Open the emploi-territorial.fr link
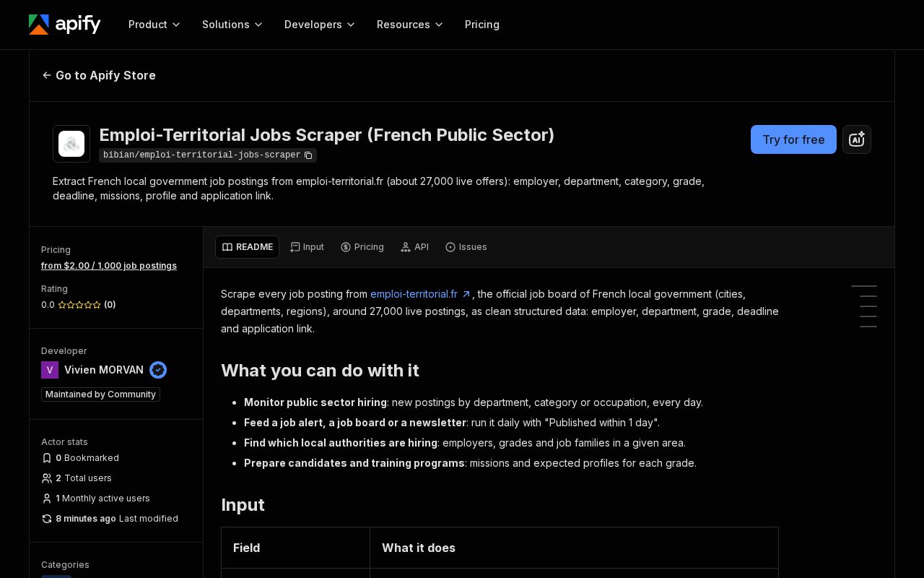Viewport: 924px width, 578px height. point(421,294)
